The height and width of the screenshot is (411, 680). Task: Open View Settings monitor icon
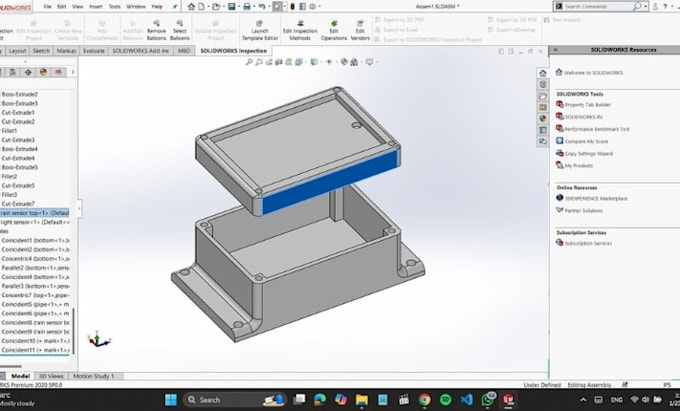click(369, 62)
